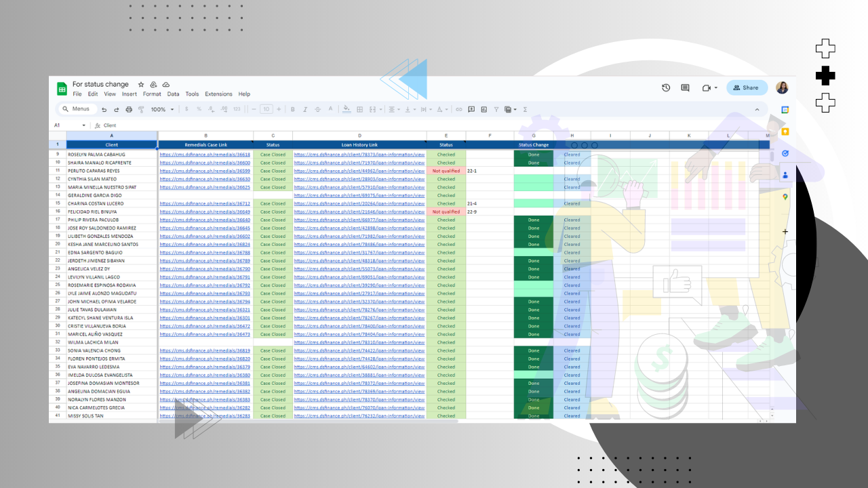Open the Format menu

click(x=152, y=94)
